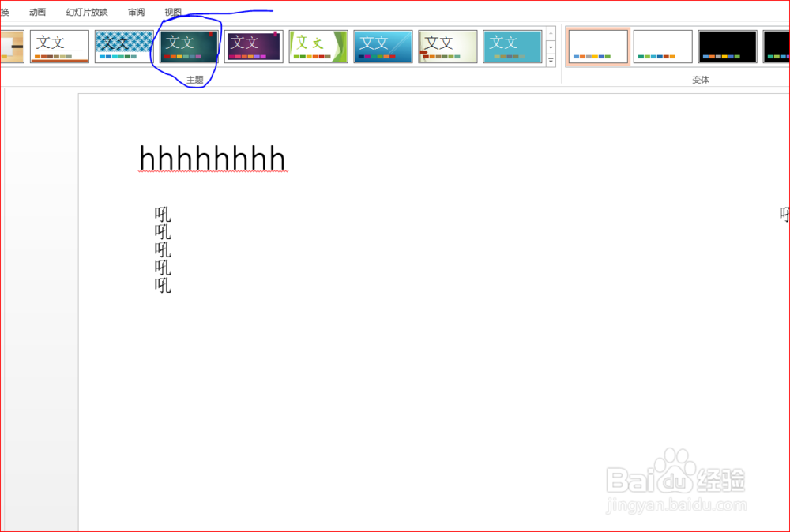Apply the flat turquoise theme thumbnail
This screenshot has width=790, height=532.
click(513, 47)
